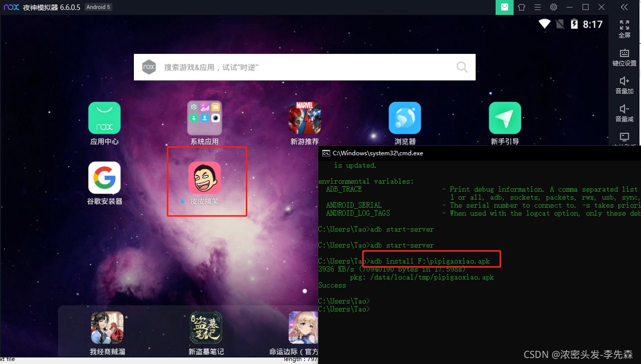641x364 pixels.
Task: Click the last 'C:\Users\Tao>' prompt line
Action: coord(344,309)
